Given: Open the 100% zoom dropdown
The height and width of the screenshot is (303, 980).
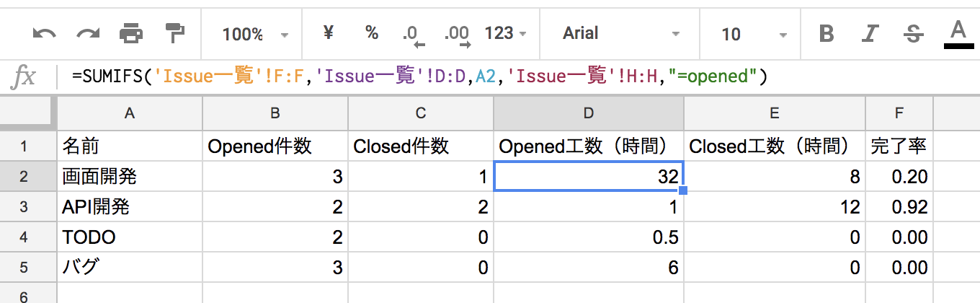Looking at the screenshot, I should tap(254, 34).
